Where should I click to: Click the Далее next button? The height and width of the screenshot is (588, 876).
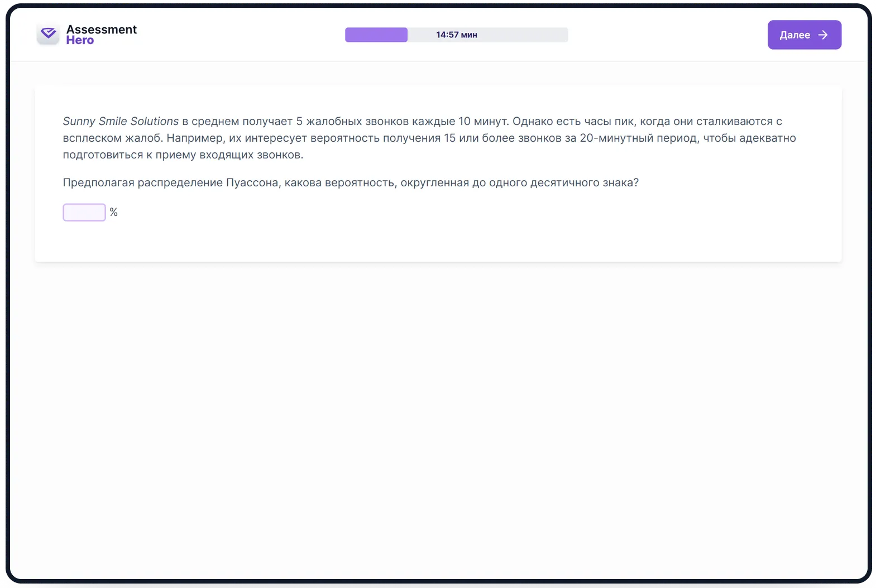pyautogui.click(x=804, y=35)
